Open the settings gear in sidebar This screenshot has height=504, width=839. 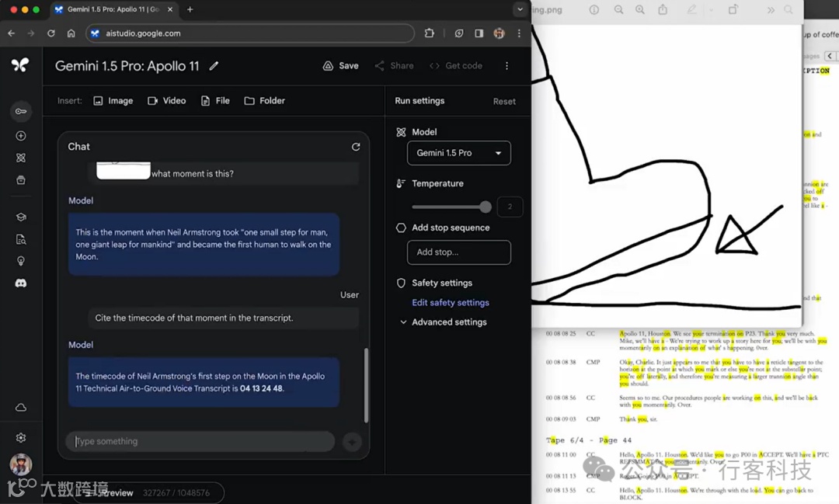pyautogui.click(x=21, y=438)
